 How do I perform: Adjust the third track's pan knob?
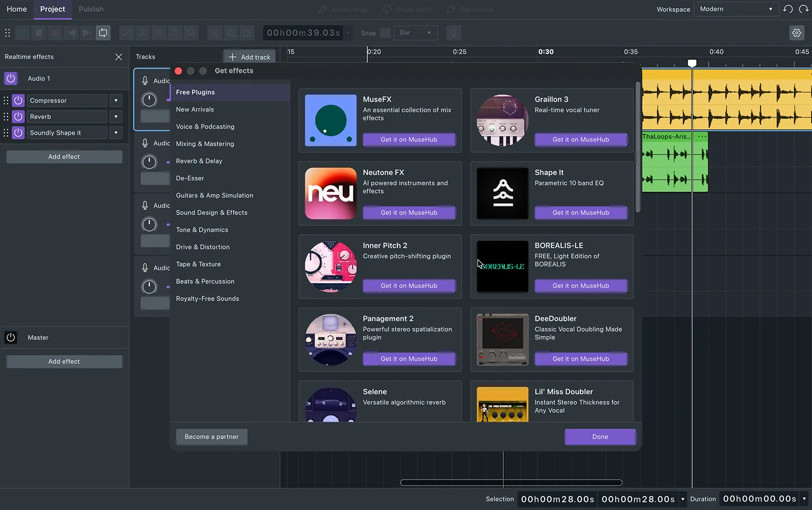point(149,224)
